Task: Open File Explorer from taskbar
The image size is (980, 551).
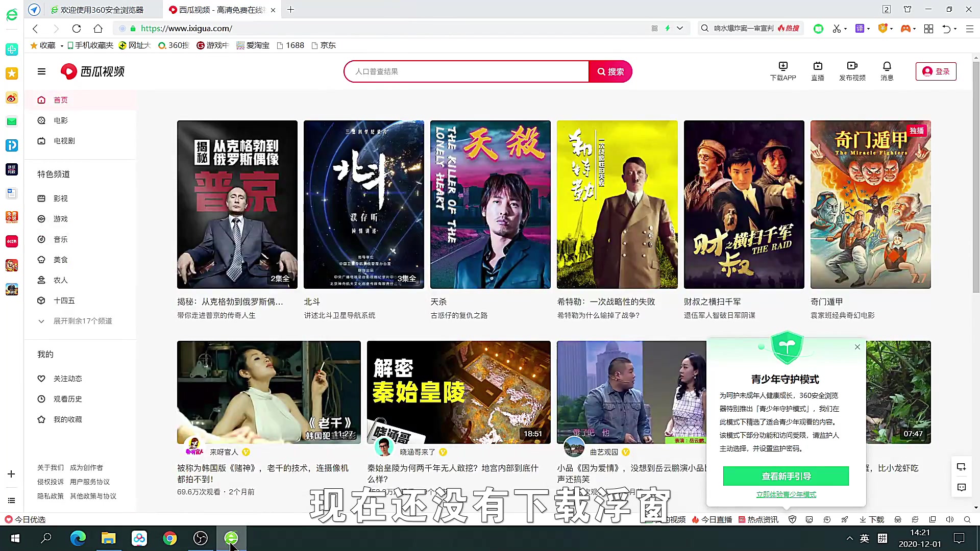Action: (108, 538)
